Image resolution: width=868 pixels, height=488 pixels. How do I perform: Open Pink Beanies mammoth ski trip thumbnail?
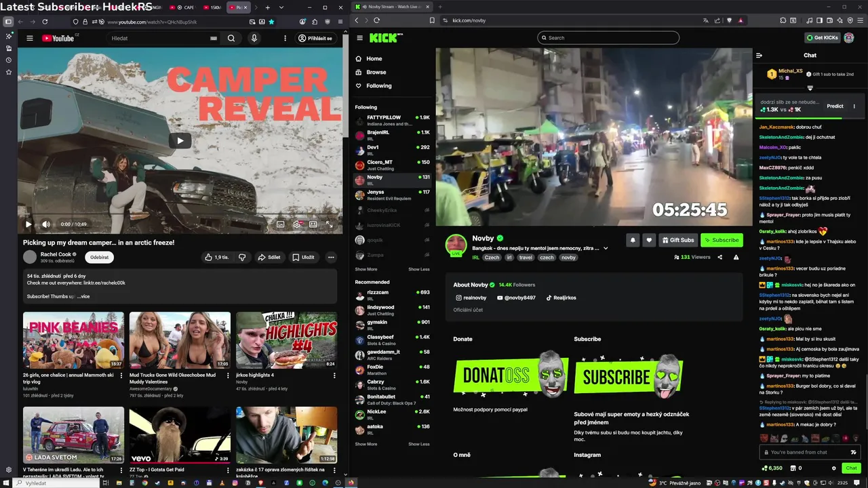[x=73, y=340]
